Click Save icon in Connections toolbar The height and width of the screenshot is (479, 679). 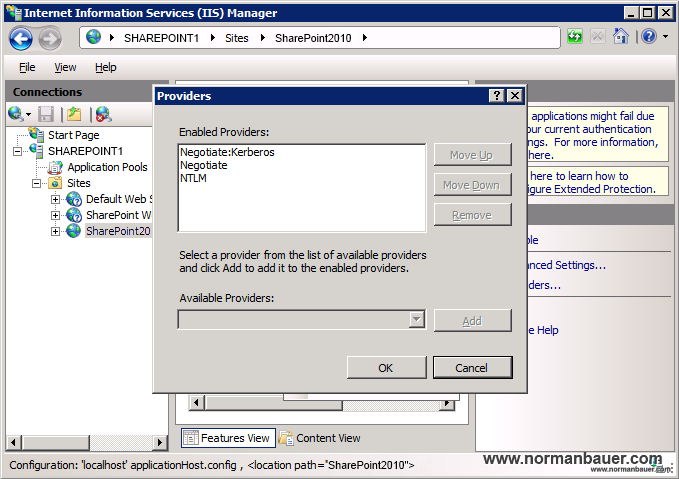[x=46, y=114]
